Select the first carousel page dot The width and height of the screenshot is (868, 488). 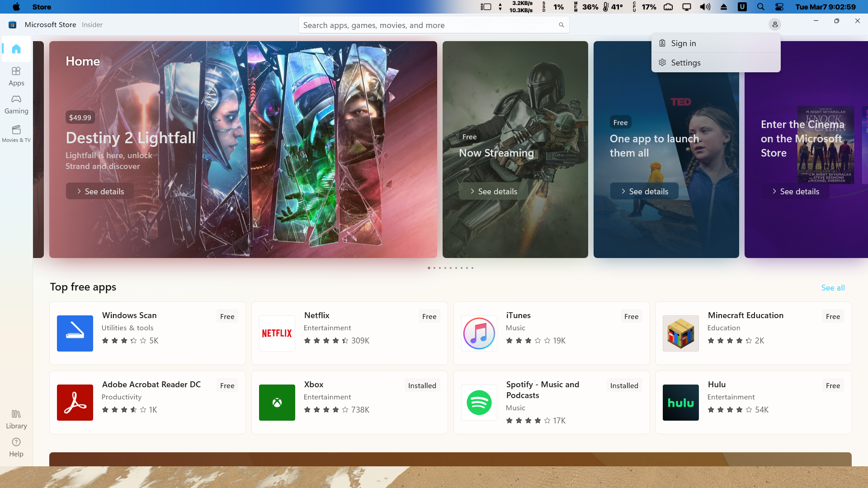point(429,268)
